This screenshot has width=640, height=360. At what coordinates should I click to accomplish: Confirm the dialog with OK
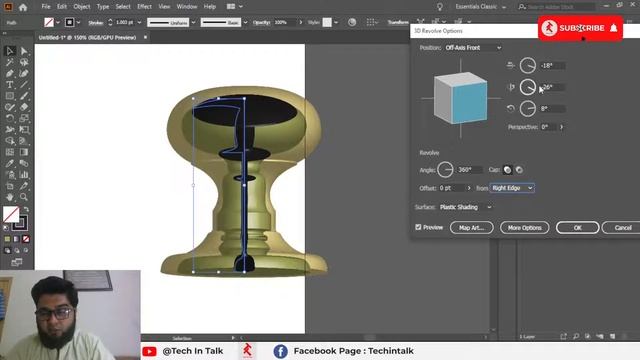[x=577, y=228]
